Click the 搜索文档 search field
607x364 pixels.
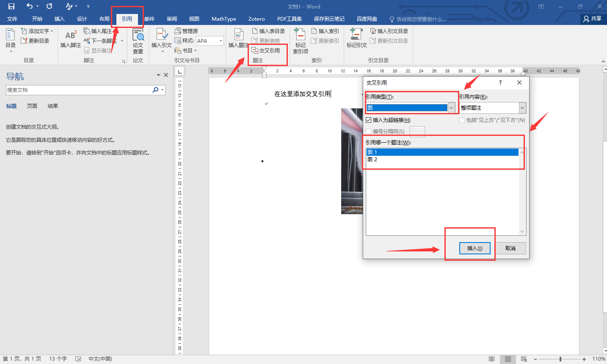coord(79,90)
